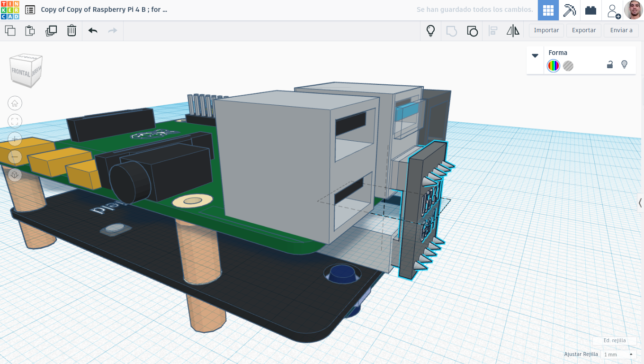This screenshot has width=644, height=364.
Task: Switch to 3D design grid view
Action: [x=548, y=10]
